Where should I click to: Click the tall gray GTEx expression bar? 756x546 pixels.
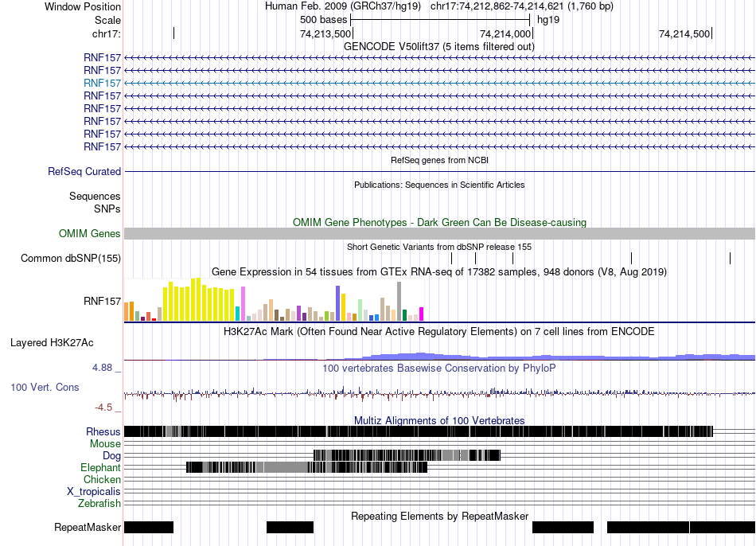(399, 302)
